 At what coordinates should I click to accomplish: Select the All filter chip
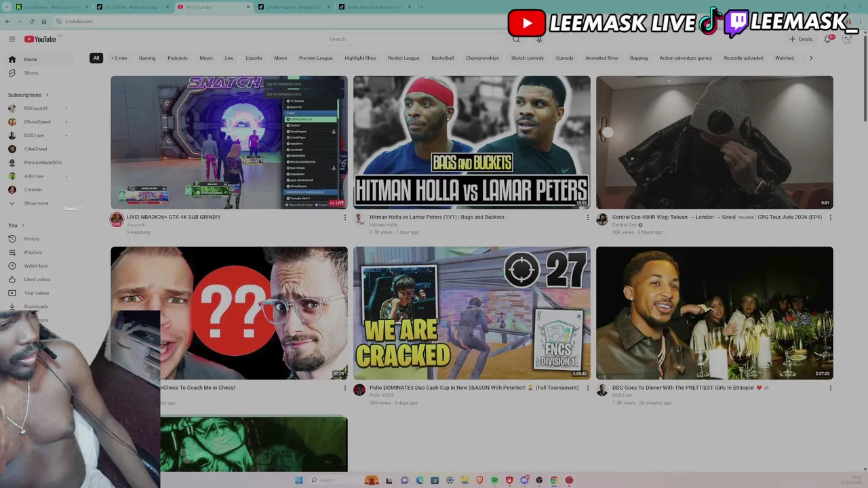(96, 58)
